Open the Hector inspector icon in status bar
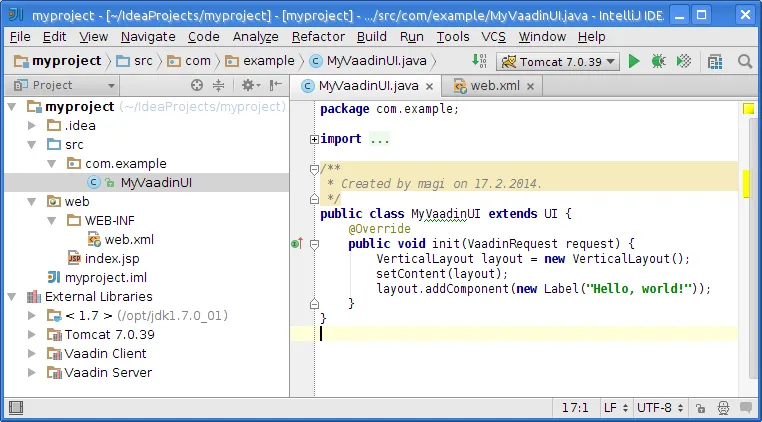762x422 pixels. click(722, 408)
